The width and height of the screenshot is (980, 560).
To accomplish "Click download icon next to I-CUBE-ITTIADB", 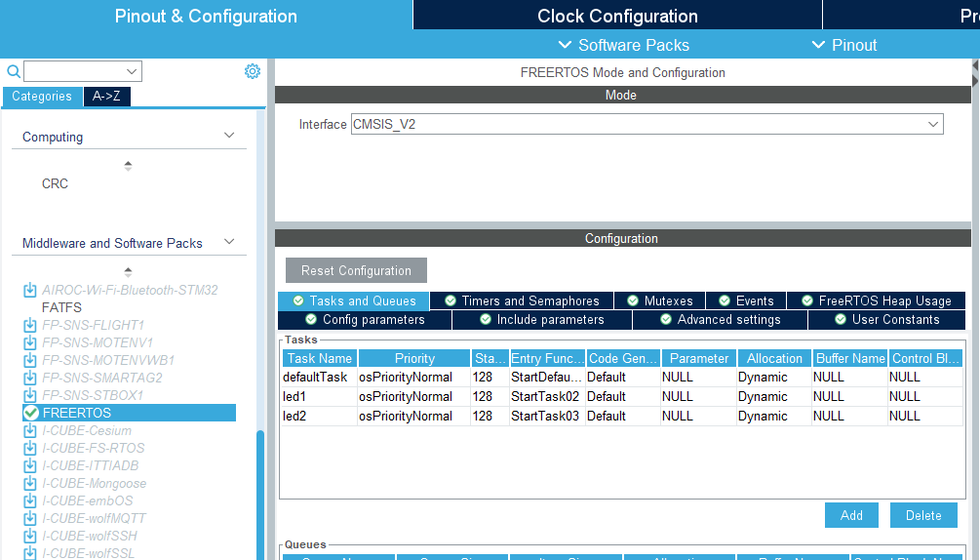I will 30,465.
